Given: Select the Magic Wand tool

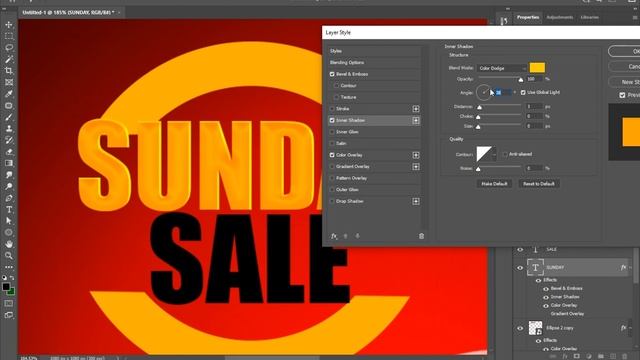Looking at the screenshot, I should pyautogui.click(x=9, y=59).
